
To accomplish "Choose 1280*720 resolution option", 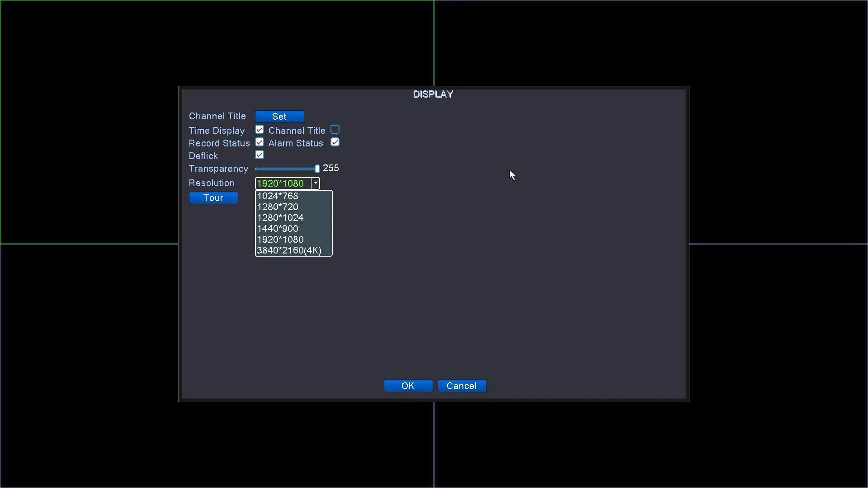I will [x=278, y=207].
